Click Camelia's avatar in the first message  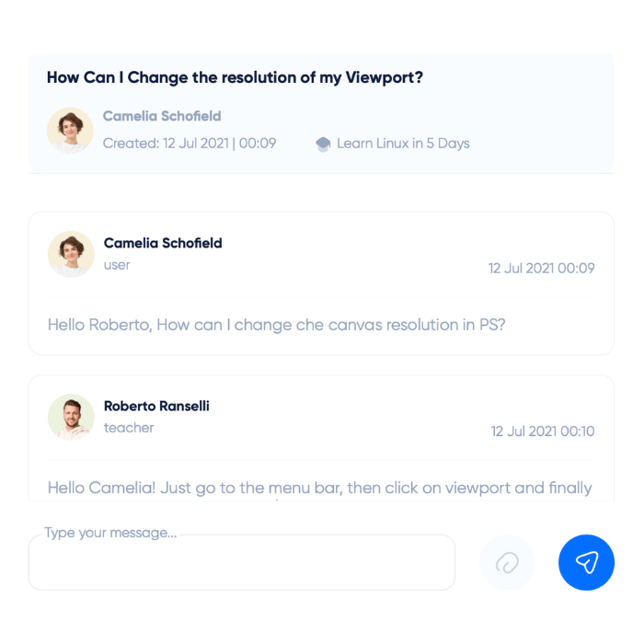[71, 254]
